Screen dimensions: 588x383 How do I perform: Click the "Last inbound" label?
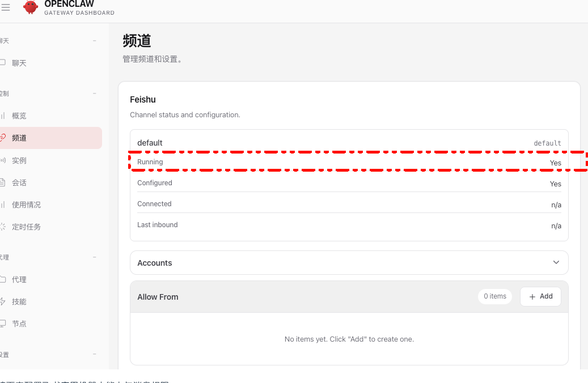pyautogui.click(x=158, y=225)
